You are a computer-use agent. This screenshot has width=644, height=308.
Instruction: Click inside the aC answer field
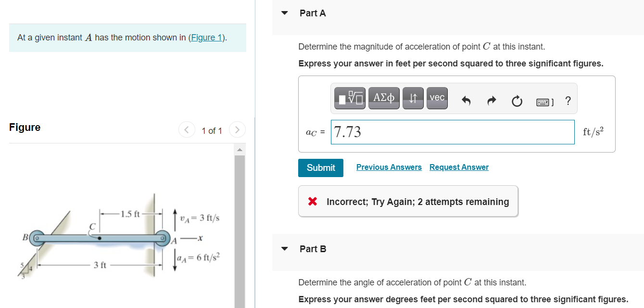point(452,132)
